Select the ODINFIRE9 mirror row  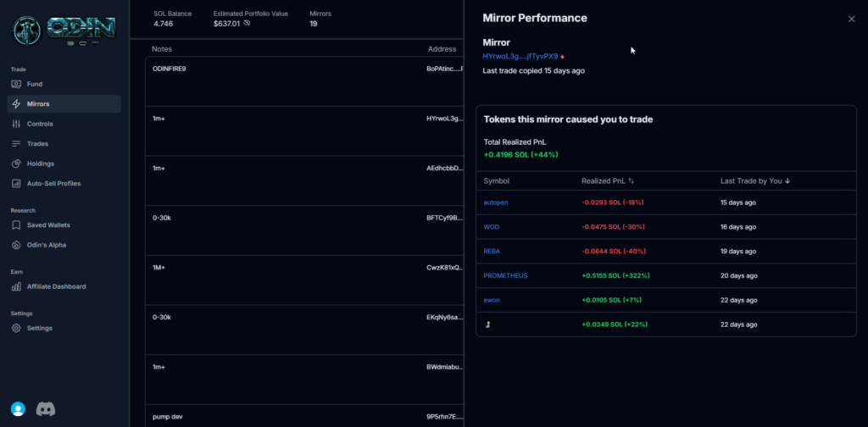[x=304, y=81]
